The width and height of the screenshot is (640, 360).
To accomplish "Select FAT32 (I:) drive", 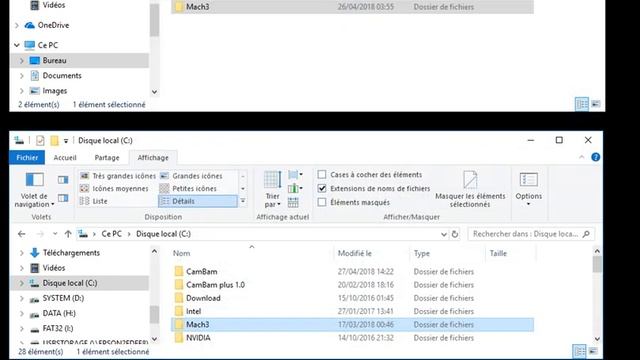I will click(x=58, y=328).
